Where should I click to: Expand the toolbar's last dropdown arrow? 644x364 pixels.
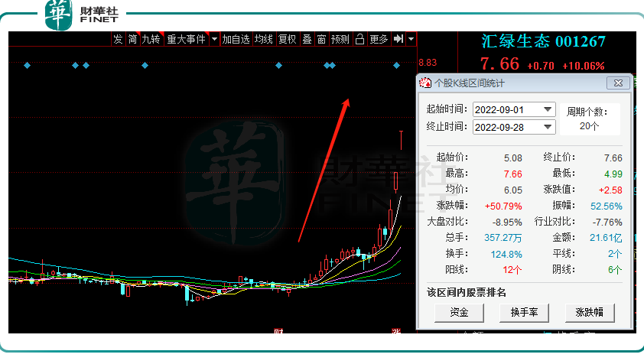[x=411, y=39]
